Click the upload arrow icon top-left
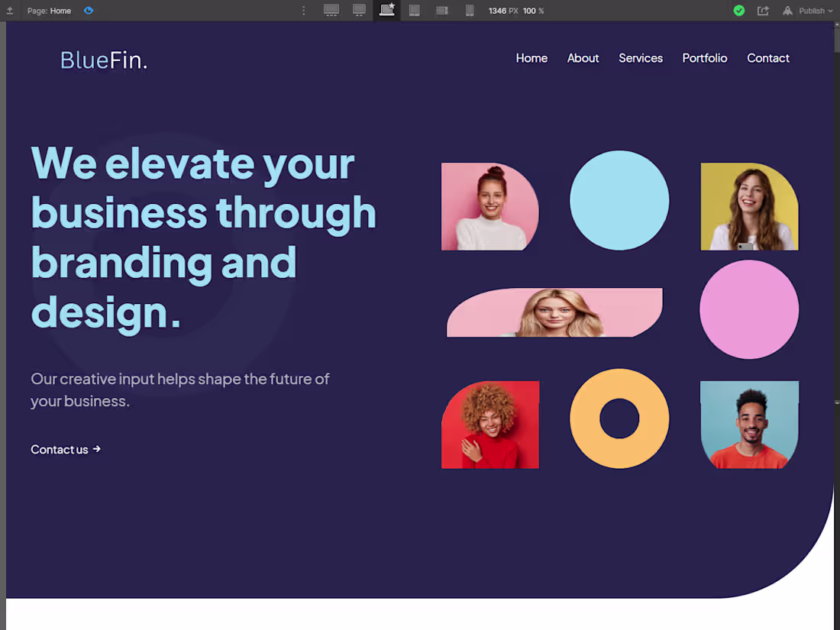Viewport: 840px width, 630px height. tap(11, 10)
